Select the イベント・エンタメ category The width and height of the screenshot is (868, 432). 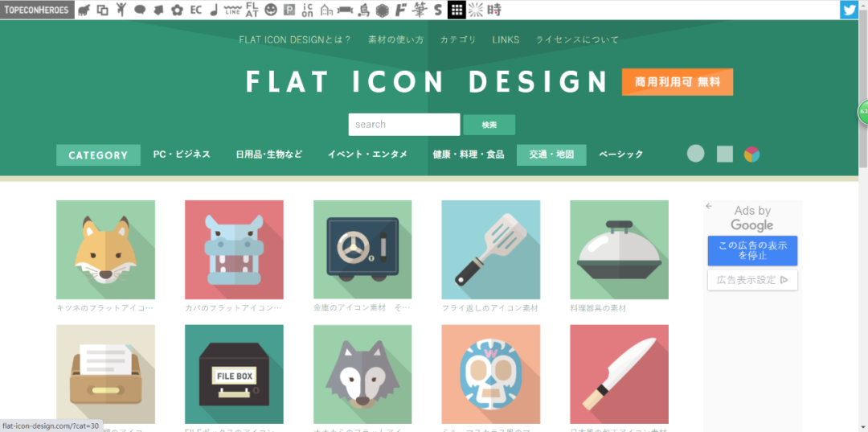(367, 154)
